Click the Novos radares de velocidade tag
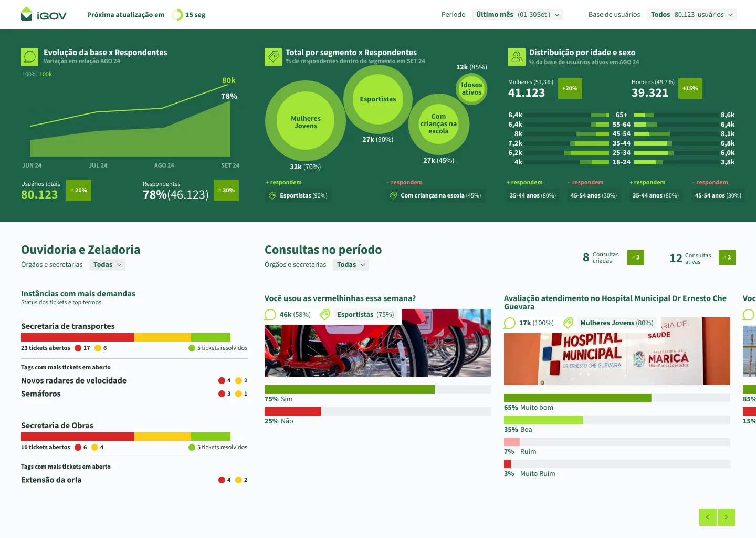Image resolution: width=756 pixels, height=538 pixels. tap(73, 380)
